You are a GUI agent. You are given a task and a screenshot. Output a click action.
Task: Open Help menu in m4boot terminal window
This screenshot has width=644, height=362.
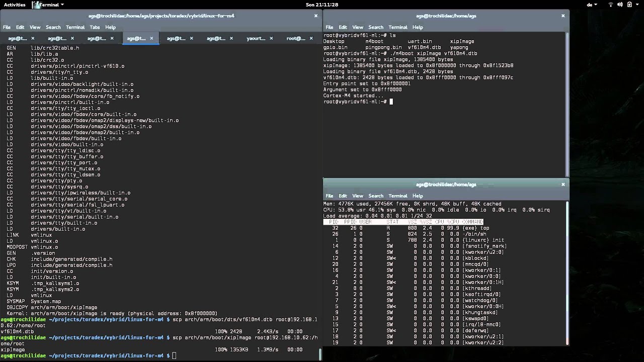[418, 27]
